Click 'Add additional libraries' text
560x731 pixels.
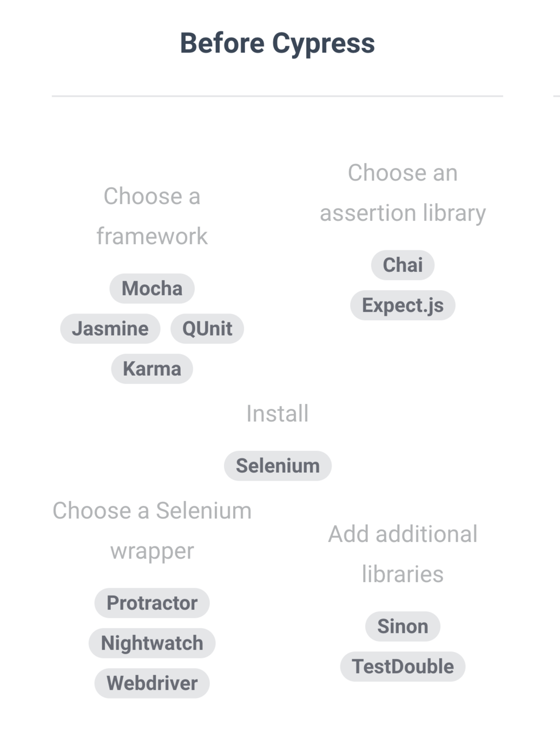[x=403, y=554]
